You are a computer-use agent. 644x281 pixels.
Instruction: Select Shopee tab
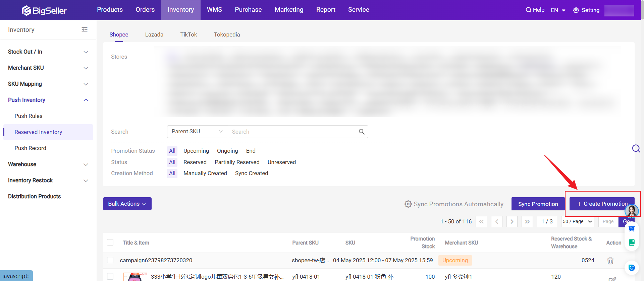[119, 34]
